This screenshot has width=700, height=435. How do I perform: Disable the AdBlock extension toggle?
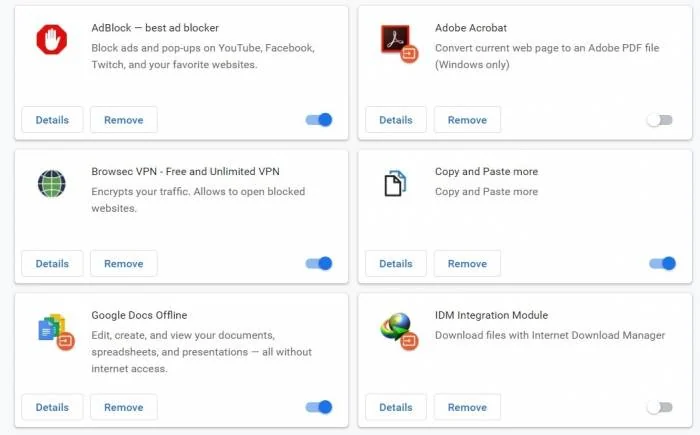coord(319,120)
